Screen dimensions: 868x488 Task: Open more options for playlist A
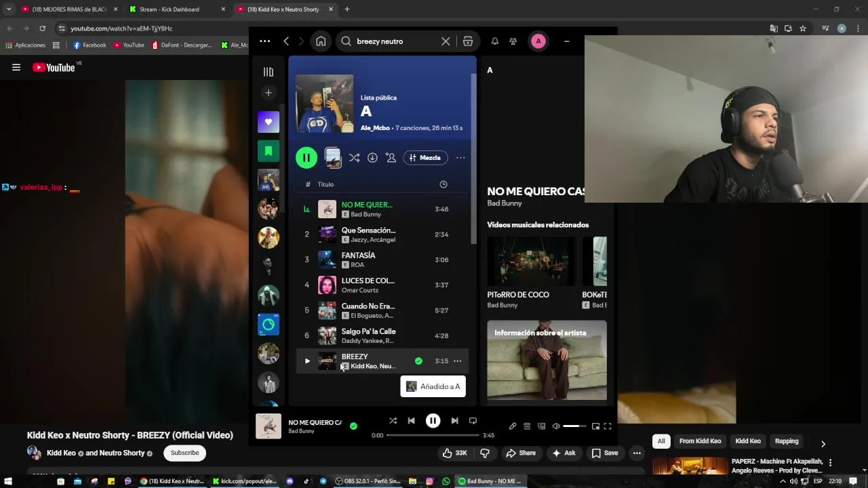tap(460, 158)
